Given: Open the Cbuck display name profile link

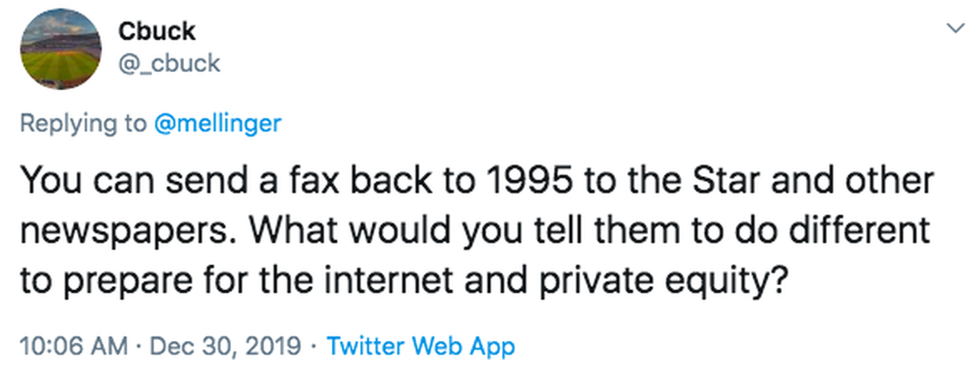Looking at the screenshot, I should [x=157, y=31].
